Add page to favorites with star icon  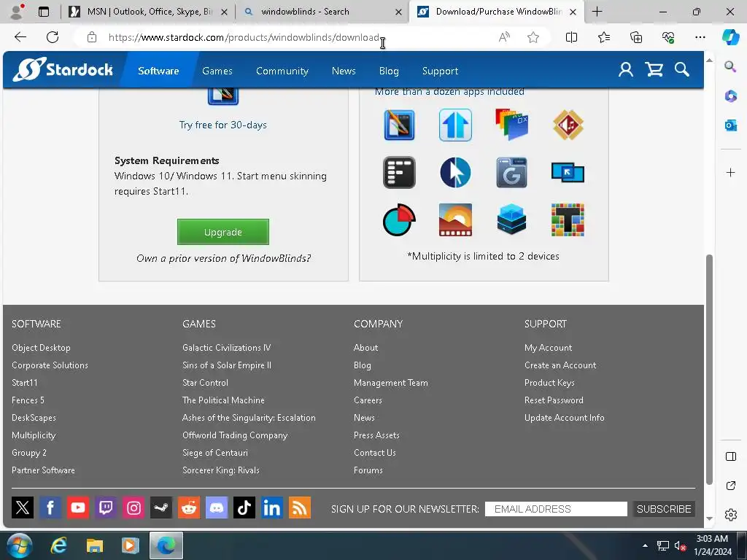click(x=533, y=37)
